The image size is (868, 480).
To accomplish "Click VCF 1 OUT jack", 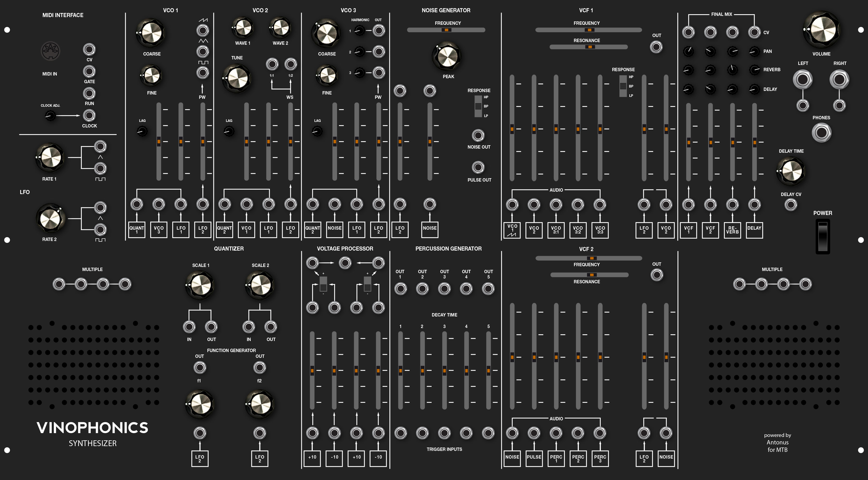I will pos(656,47).
